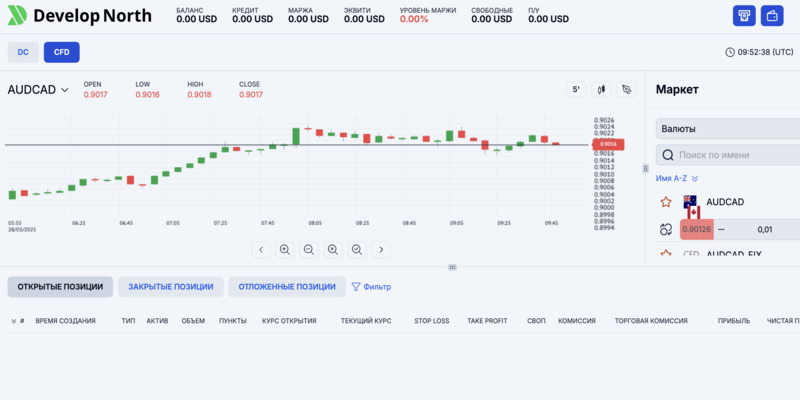Switch to the Закрытые позиции tab
This screenshot has height=400, width=800.
coord(171,287)
